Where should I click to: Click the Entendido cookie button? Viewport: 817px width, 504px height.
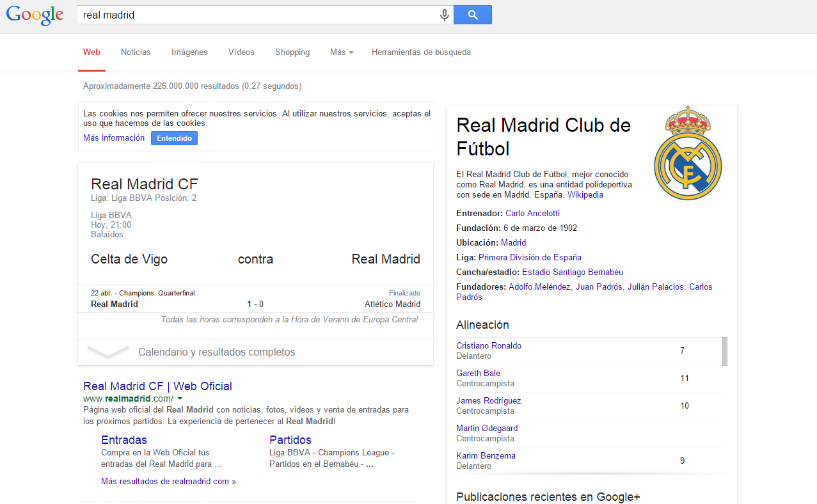[174, 138]
